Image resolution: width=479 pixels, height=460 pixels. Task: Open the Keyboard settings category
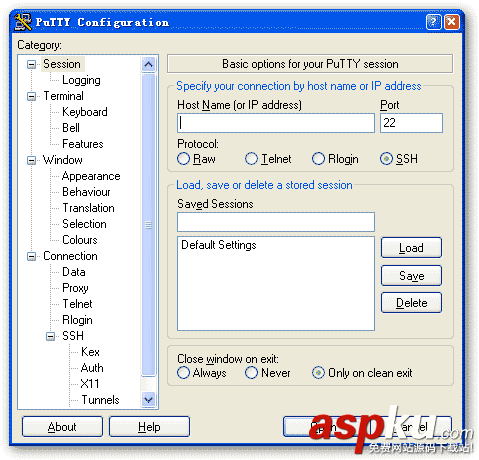click(85, 112)
